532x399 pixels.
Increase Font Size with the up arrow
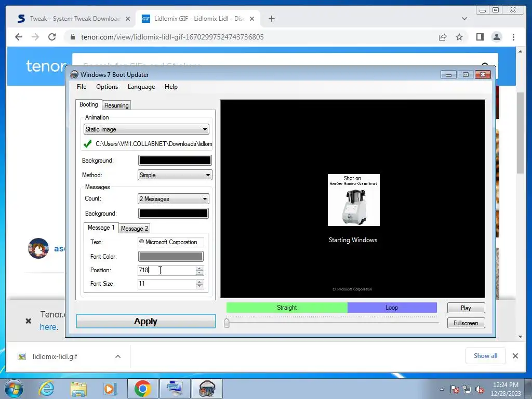pos(199,282)
